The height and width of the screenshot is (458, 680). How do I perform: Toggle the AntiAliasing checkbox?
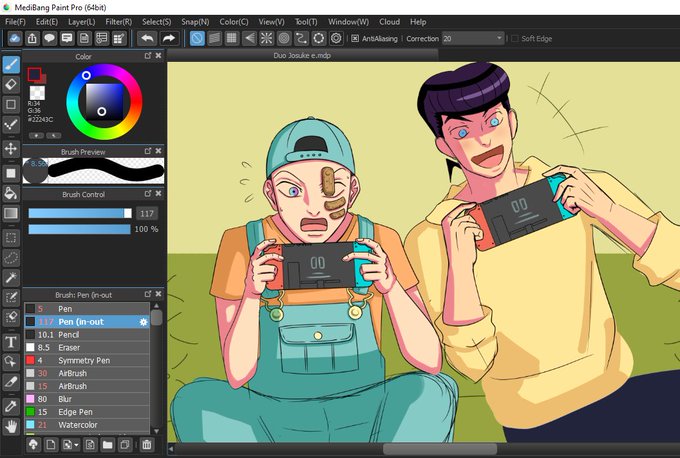click(x=355, y=39)
